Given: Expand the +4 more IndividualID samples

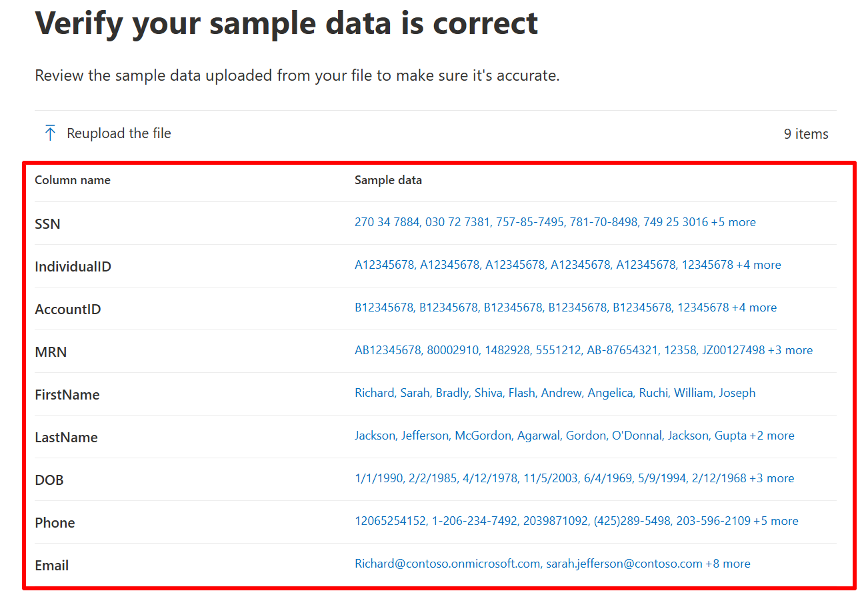Looking at the screenshot, I should [759, 264].
